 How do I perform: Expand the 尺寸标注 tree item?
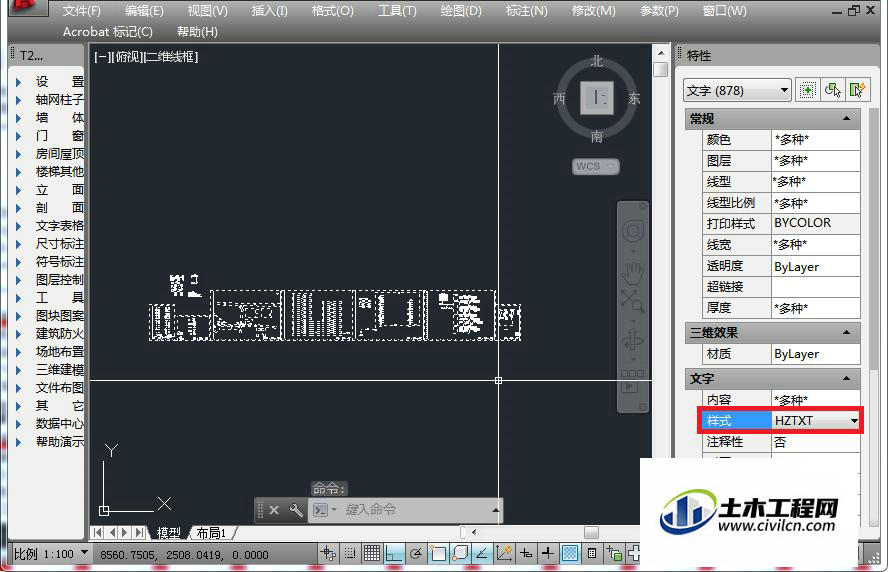19,244
